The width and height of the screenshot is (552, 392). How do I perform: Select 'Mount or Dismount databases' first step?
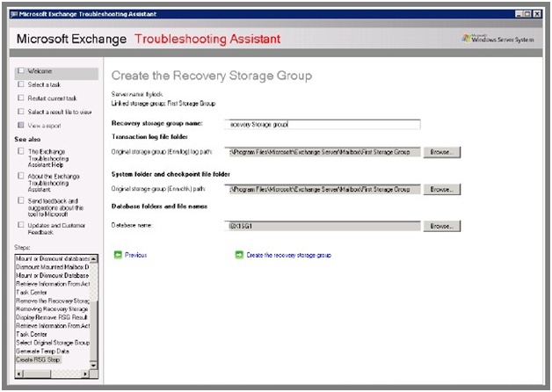[x=53, y=258]
